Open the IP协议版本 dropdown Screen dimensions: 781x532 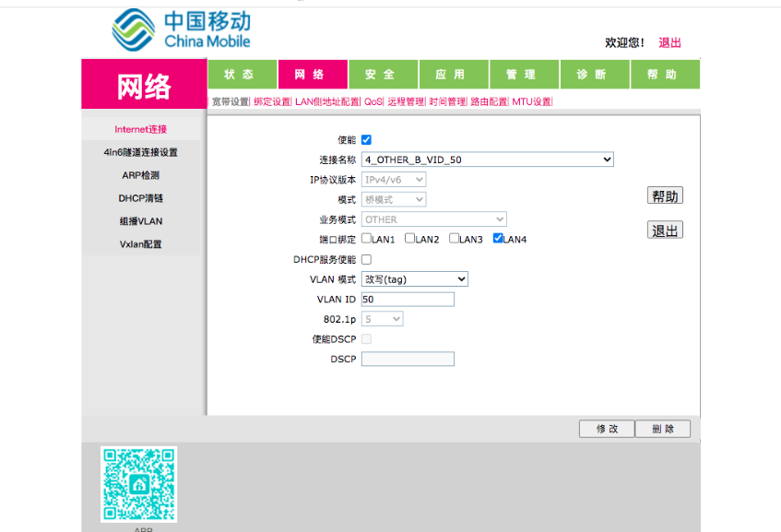[394, 179]
